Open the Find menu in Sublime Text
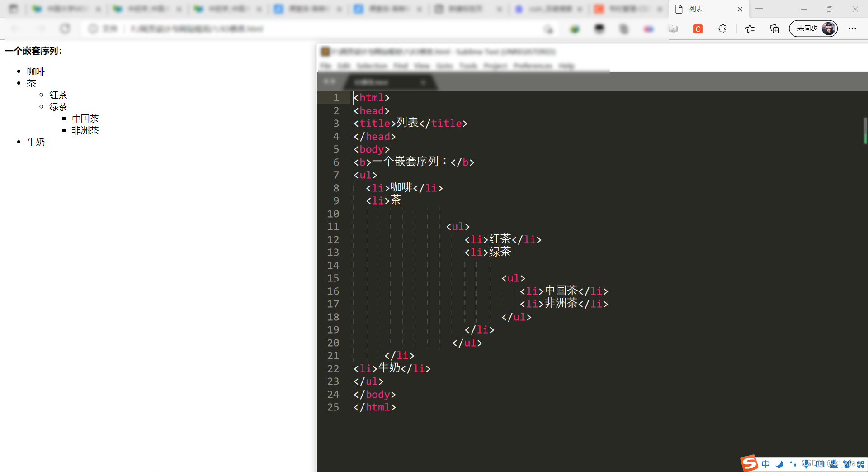 click(x=401, y=66)
